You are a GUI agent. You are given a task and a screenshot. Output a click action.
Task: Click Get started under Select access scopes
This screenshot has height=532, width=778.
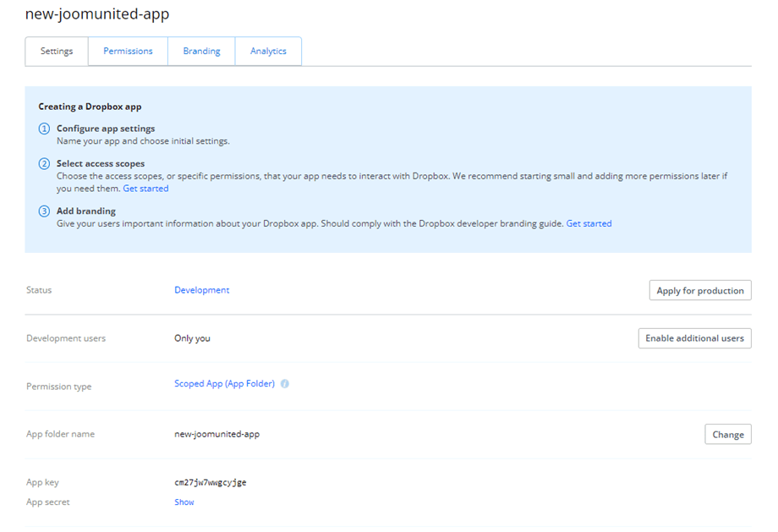(x=145, y=189)
